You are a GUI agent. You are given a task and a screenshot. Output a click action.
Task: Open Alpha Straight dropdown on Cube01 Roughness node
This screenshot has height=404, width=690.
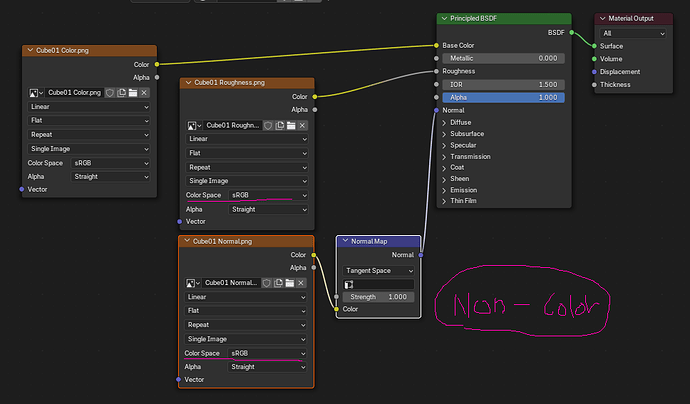click(268, 209)
